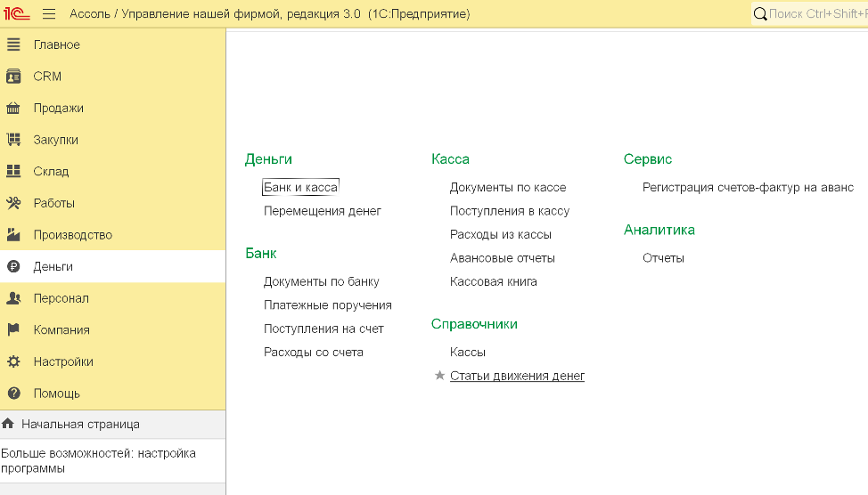Image resolution: width=868 pixels, height=495 pixels.
Task: Open the Персонал section
Action: coord(61,298)
